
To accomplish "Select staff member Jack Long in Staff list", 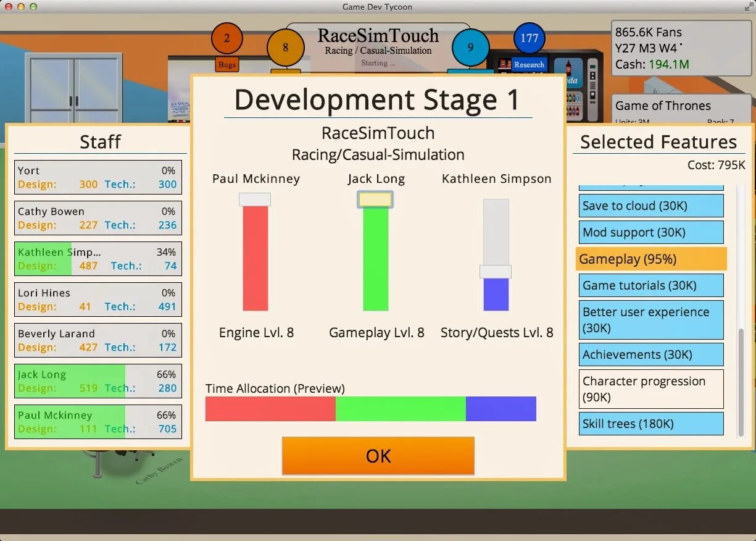I will [x=98, y=381].
